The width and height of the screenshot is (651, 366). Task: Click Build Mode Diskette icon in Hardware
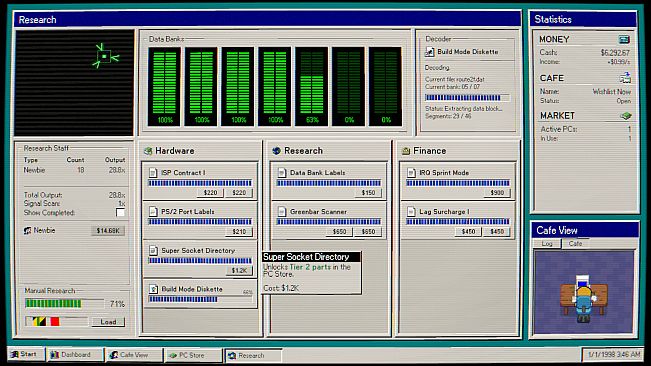[153, 289]
